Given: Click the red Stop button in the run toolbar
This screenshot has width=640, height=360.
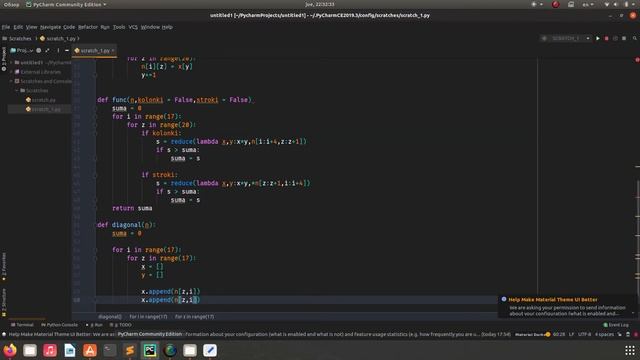Looking at the screenshot, I should (x=607, y=38).
